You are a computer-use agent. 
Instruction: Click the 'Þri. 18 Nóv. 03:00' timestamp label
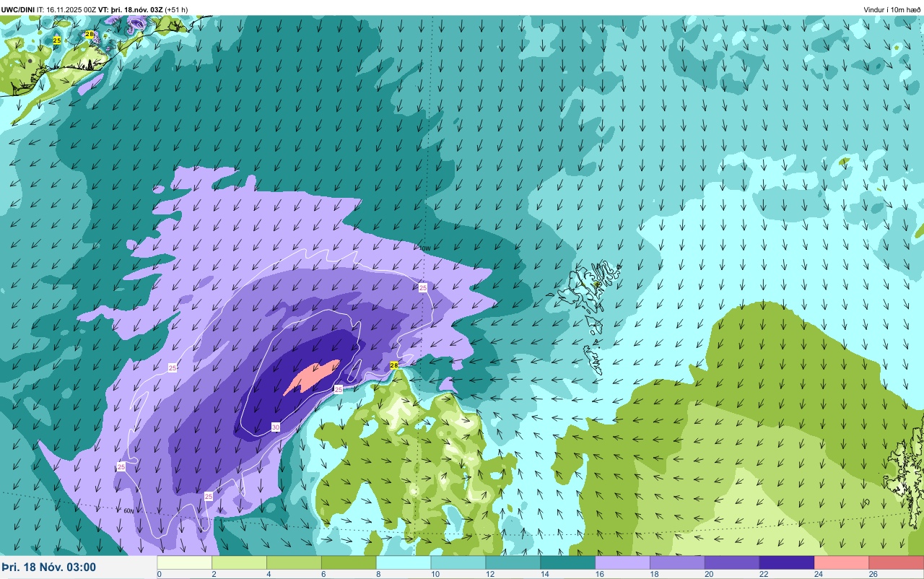pos(49,567)
